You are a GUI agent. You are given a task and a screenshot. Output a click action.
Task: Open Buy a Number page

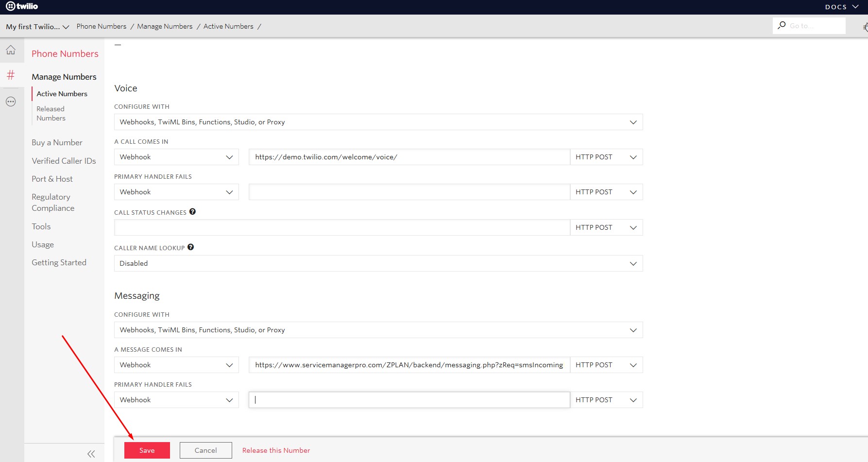57,142
